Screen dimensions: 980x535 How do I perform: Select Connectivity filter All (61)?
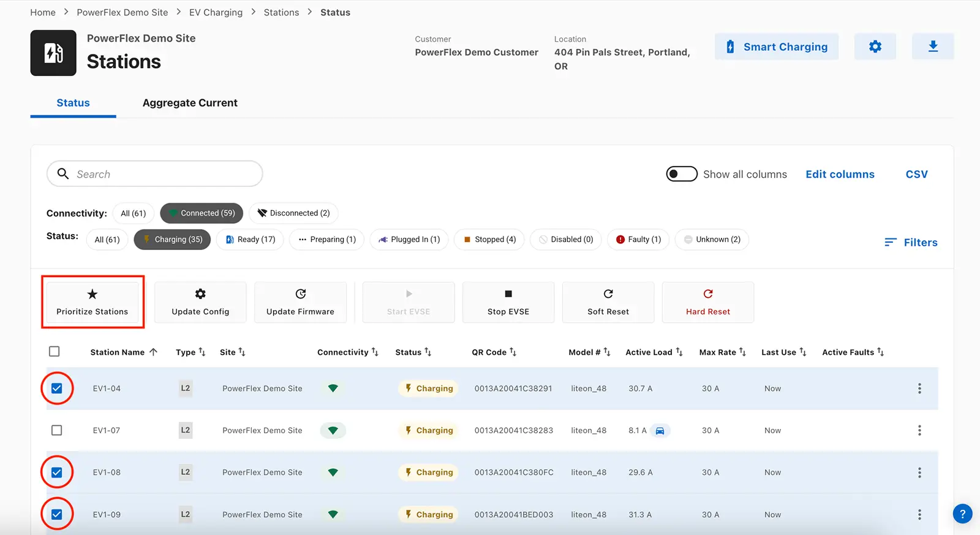pos(134,213)
